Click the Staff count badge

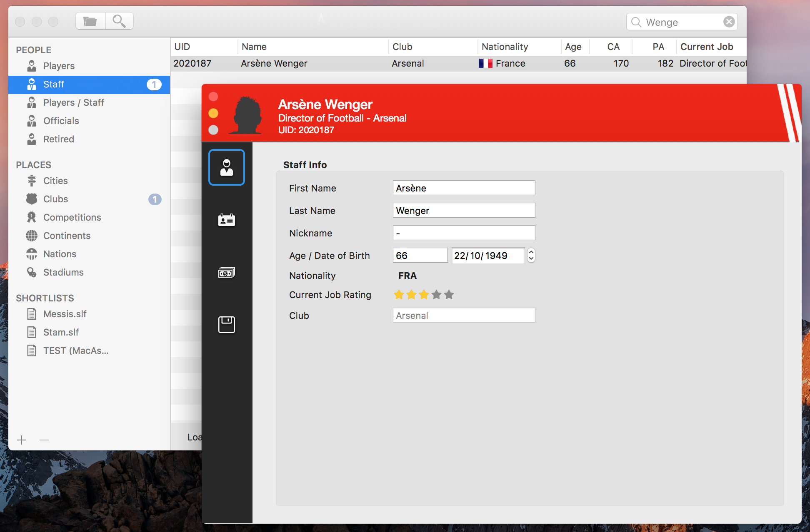point(154,85)
